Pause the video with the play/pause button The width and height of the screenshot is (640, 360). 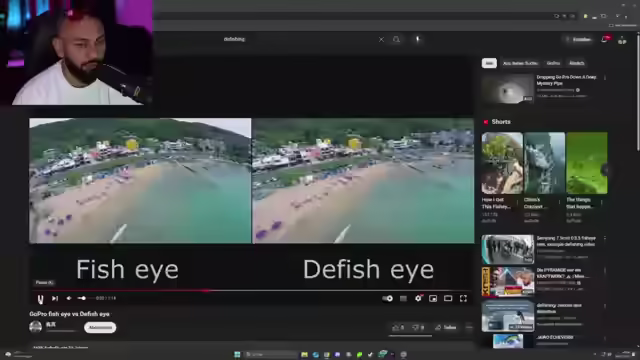click(x=40, y=299)
